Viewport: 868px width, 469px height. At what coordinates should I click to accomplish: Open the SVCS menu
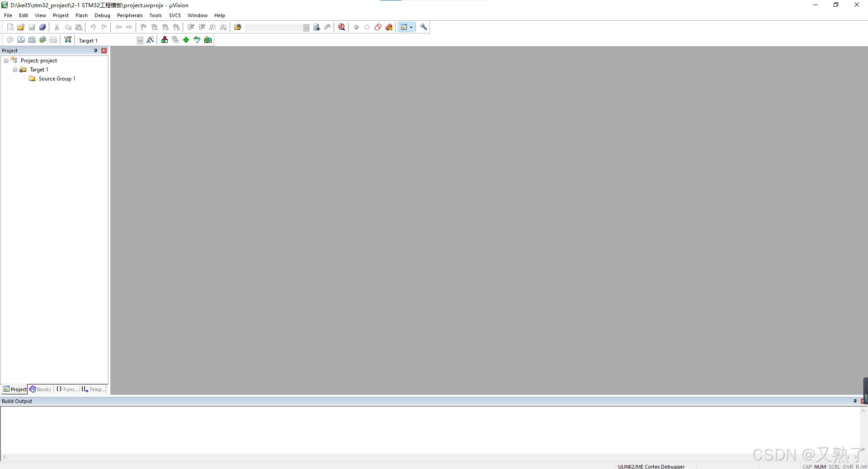pos(175,15)
